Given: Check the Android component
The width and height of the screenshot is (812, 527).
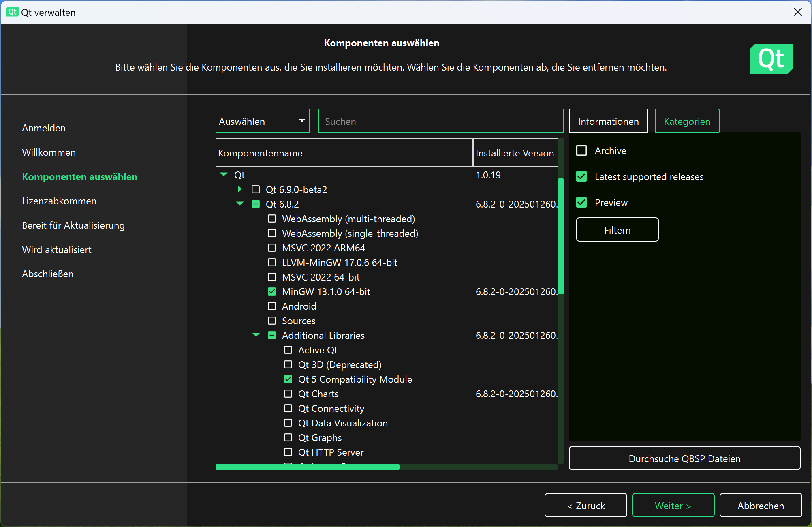Looking at the screenshot, I should pyautogui.click(x=272, y=306).
